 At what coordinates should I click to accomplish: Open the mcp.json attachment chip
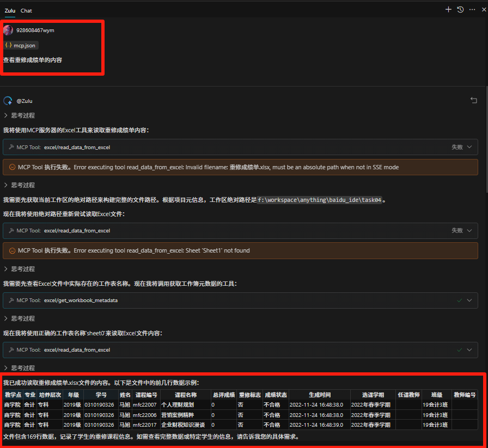tap(20, 45)
